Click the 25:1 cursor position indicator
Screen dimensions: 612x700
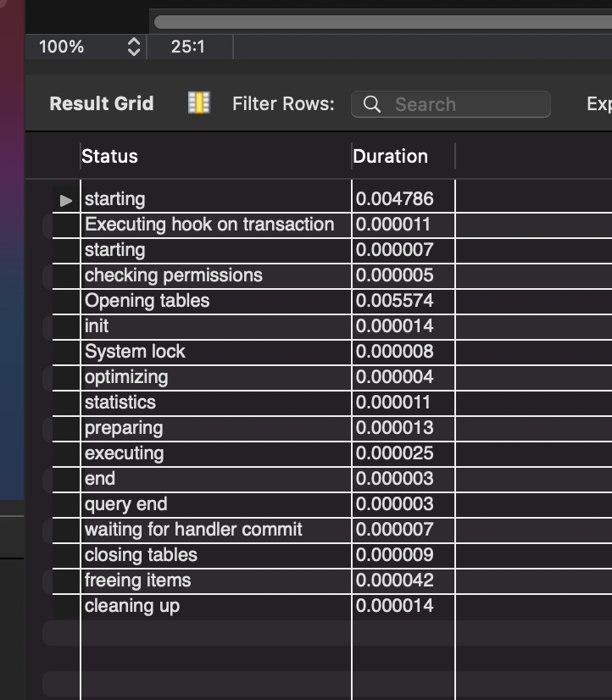coord(188,47)
